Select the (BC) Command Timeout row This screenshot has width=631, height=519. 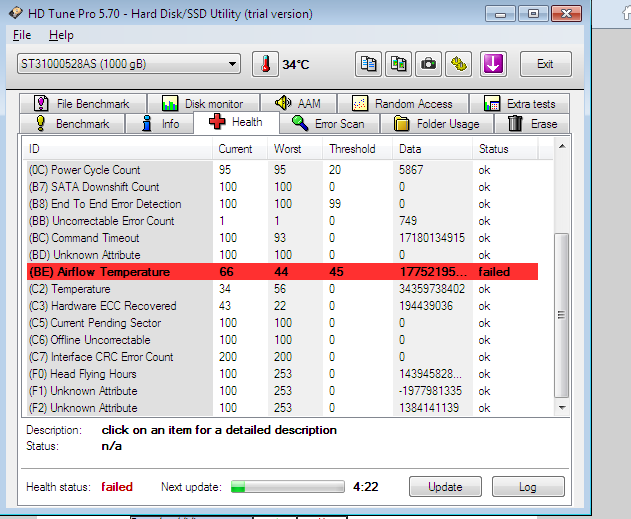[283, 238]
